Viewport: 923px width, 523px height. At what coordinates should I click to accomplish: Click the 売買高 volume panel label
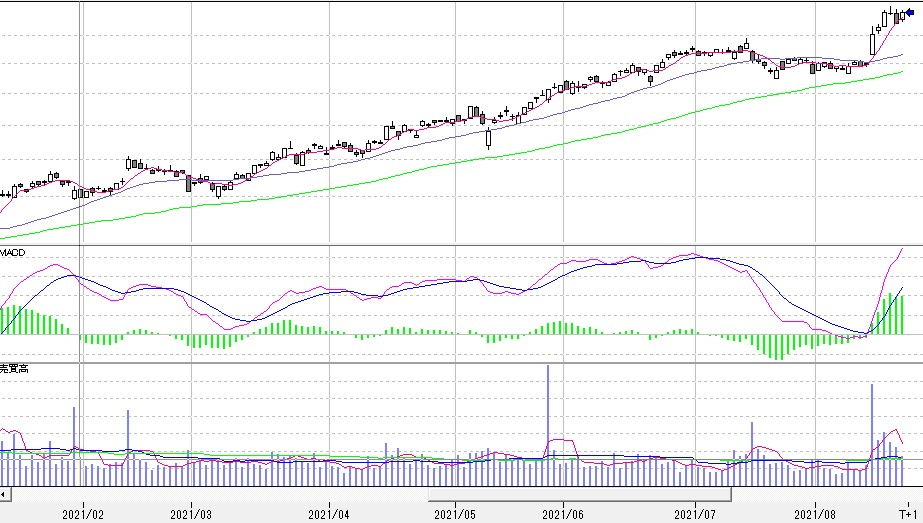tap(14, 369)
